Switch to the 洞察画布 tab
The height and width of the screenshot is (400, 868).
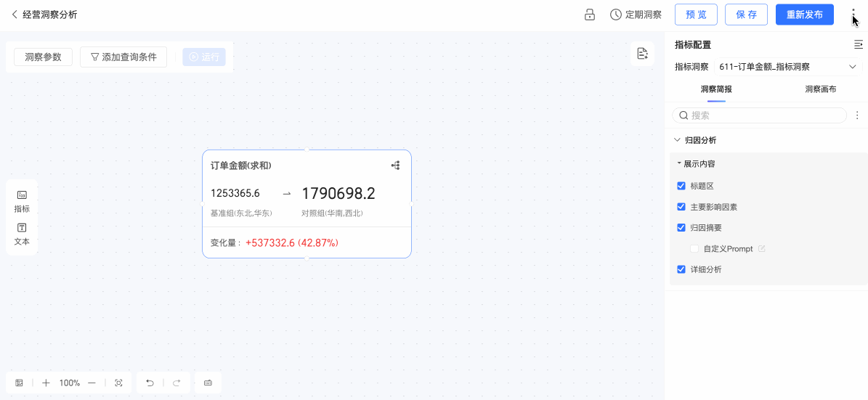pyautogui.click(x=820, y=89)
